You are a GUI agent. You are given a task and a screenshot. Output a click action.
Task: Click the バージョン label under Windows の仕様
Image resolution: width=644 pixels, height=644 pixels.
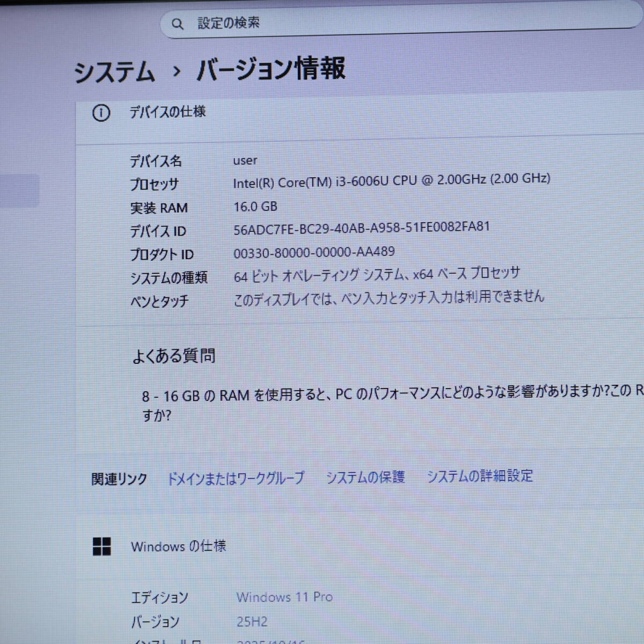(x=155, y=622)
